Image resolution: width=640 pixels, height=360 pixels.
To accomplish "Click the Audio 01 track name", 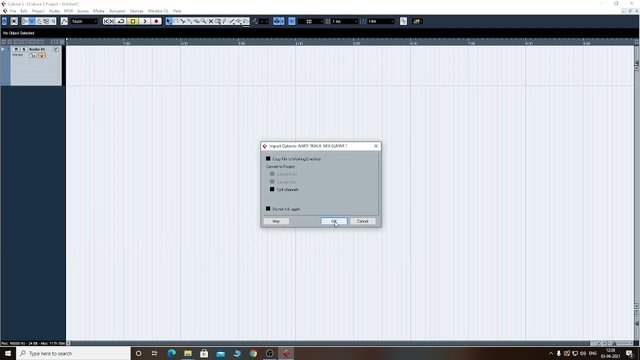I will coord(37,49).
